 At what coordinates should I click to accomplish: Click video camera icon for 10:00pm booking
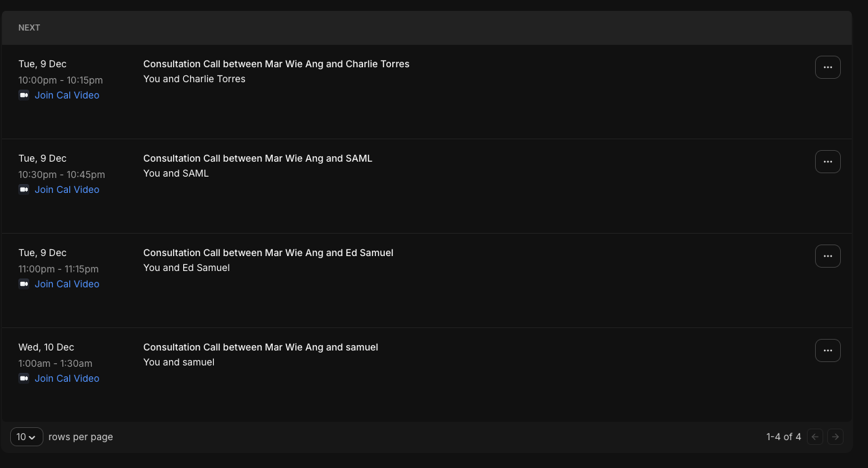point(24,95)
